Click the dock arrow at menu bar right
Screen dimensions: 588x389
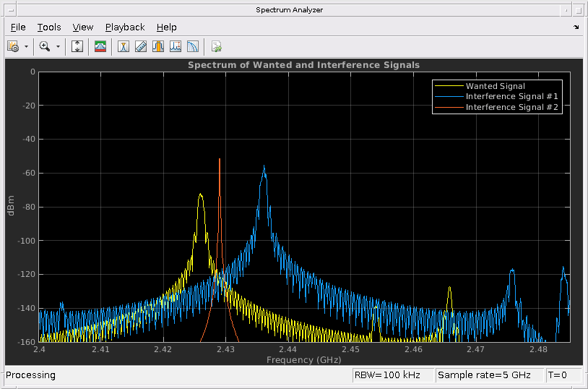tap(576, 27)
